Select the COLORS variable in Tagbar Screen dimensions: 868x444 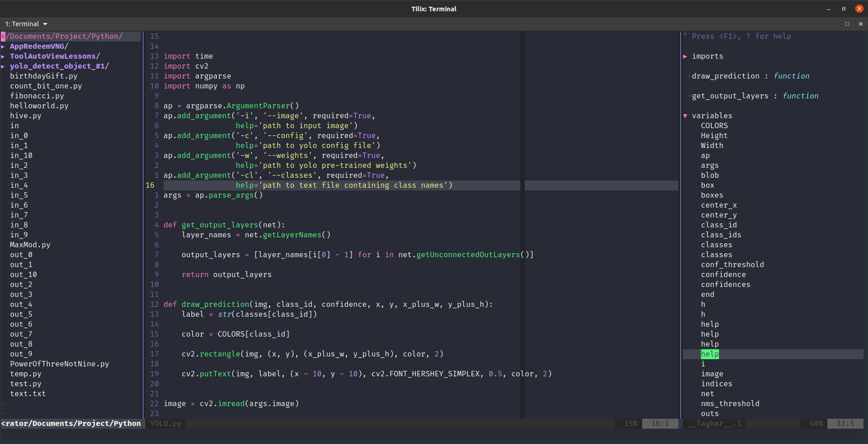(x=715, y=125)
